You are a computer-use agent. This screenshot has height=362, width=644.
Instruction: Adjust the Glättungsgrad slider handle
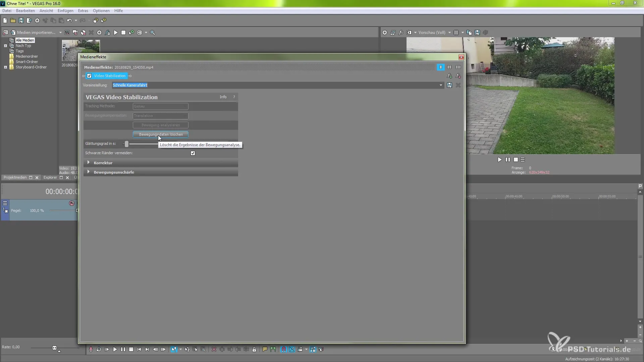[x=126, y=144]
